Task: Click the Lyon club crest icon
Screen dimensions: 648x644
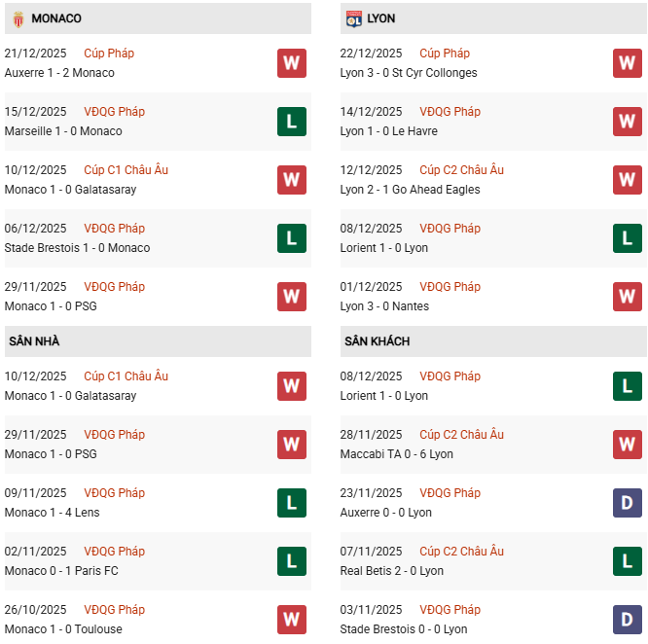Action: tap(354, 18)
